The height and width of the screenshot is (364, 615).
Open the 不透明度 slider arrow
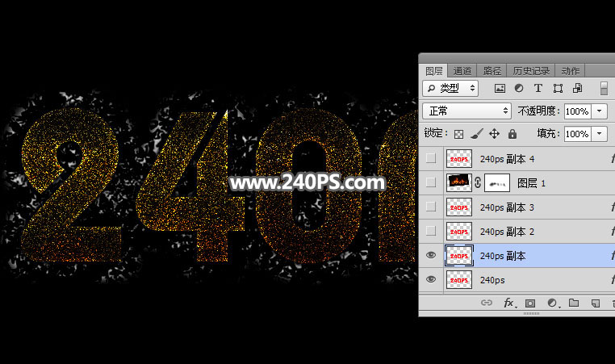pos(600,111)
